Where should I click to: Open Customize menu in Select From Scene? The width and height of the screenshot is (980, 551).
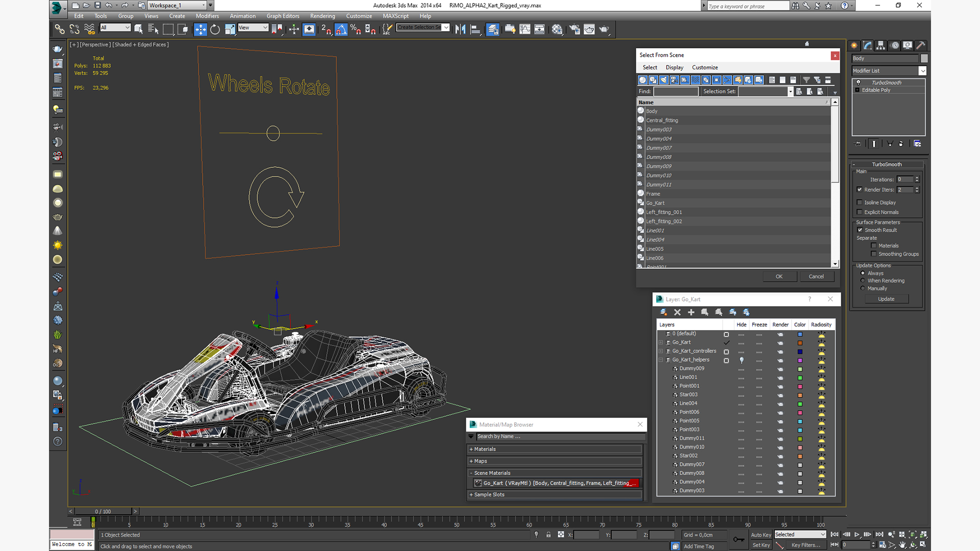coord(705,67)
